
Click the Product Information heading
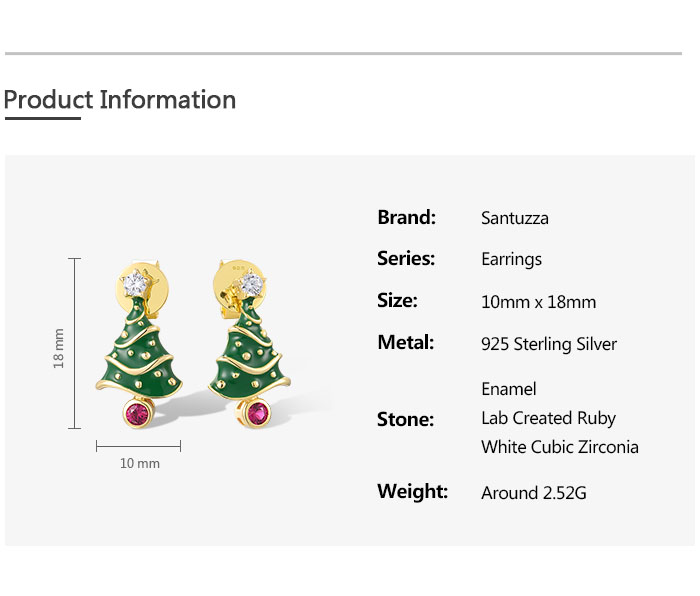[120, 100]
